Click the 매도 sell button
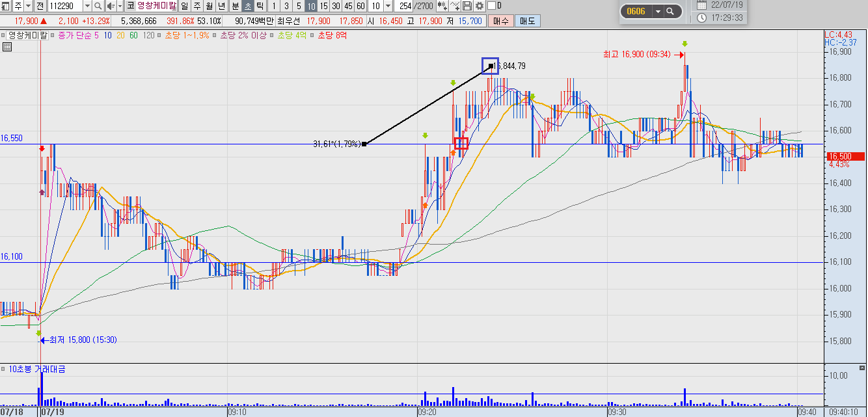Image resolution: width=868 pixels, height=417 pixels. (527, 20)
